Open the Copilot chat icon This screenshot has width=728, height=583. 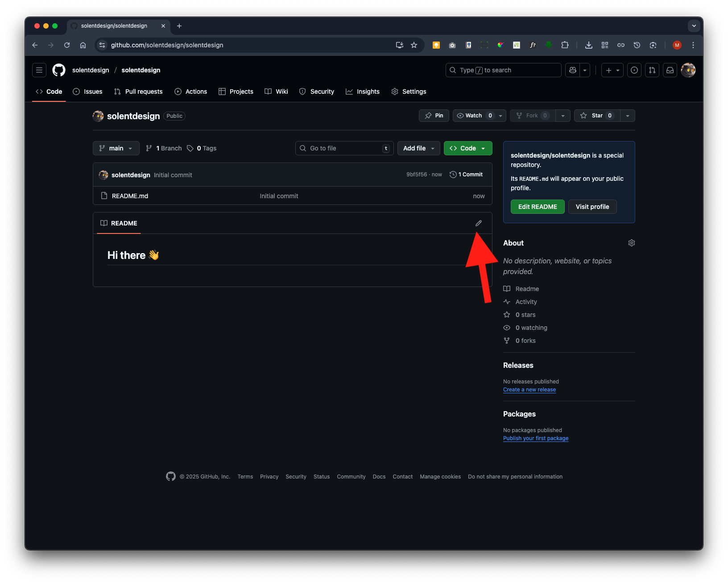pos(573,70)
